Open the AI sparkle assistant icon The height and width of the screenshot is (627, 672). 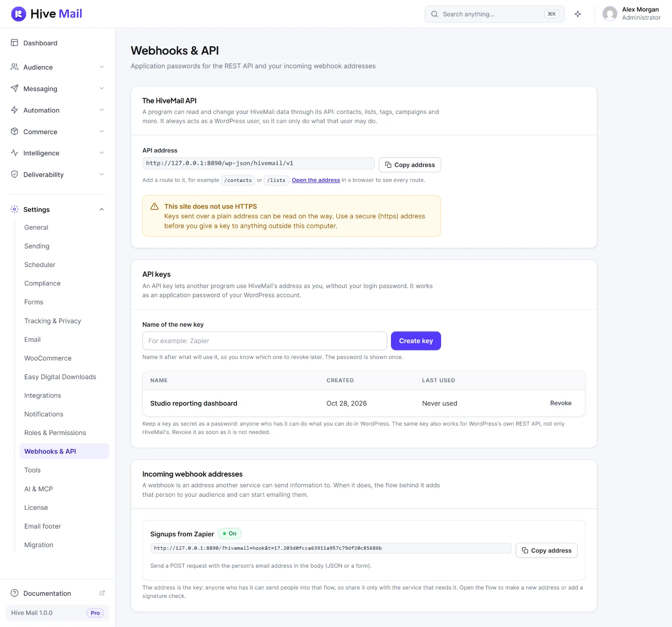578,14
